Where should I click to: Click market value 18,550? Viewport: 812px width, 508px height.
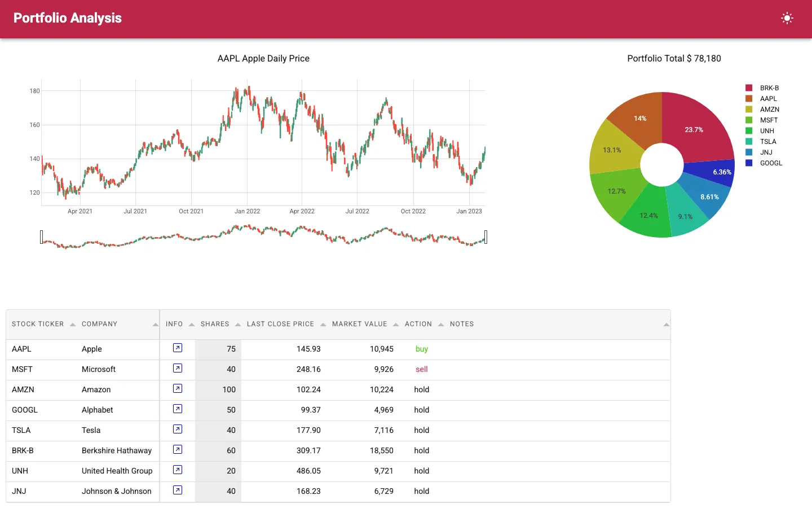(382, 450)
